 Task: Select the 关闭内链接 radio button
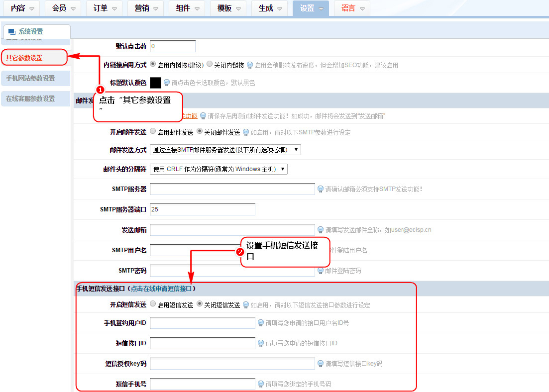point(210,64)
